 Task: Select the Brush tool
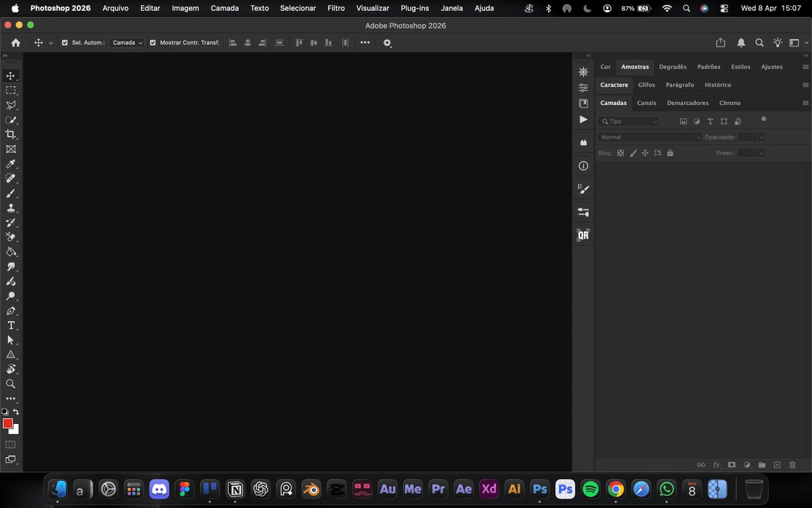pyautogui.click(x=11, y=193)
